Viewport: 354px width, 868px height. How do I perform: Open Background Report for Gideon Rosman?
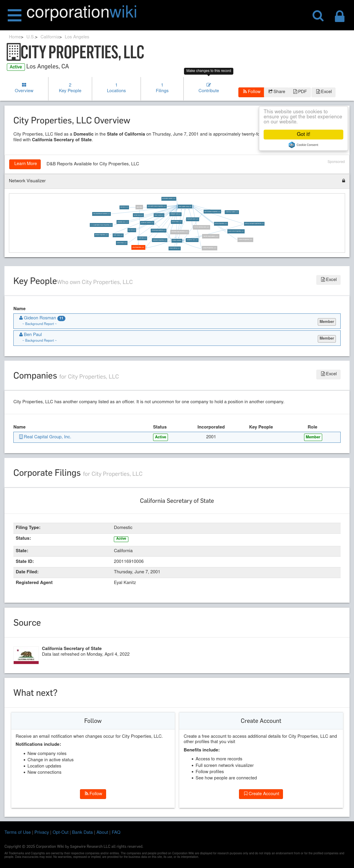[x=40, y=324]
